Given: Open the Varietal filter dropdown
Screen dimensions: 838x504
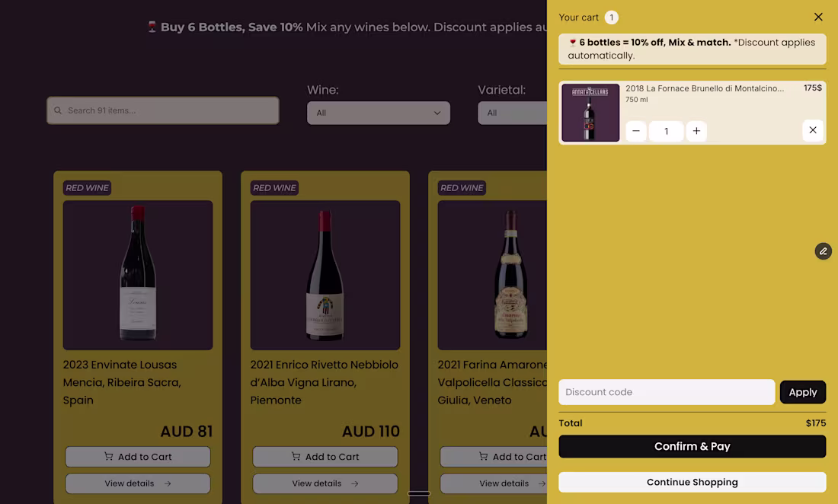Looking at the screenshot, I should point(512,113).
